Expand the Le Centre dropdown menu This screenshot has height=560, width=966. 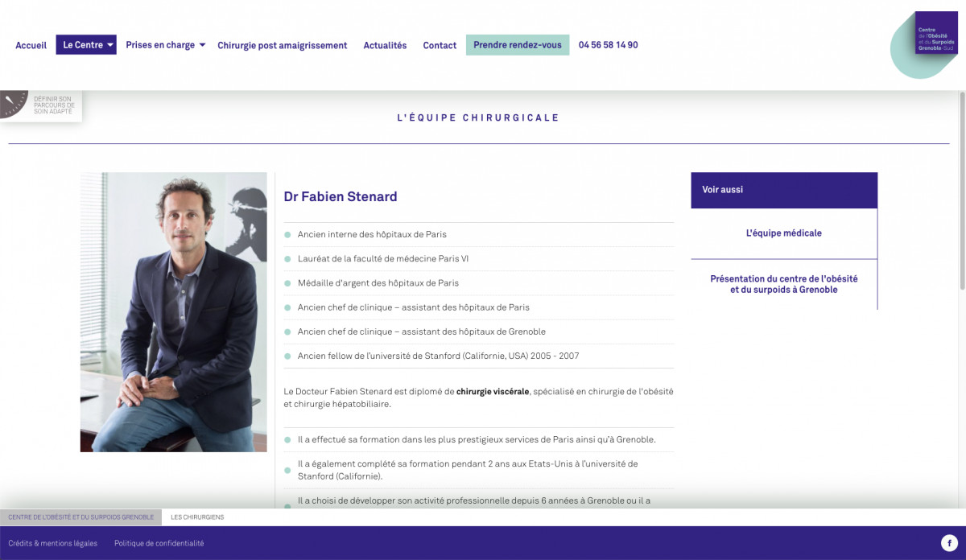86,45
